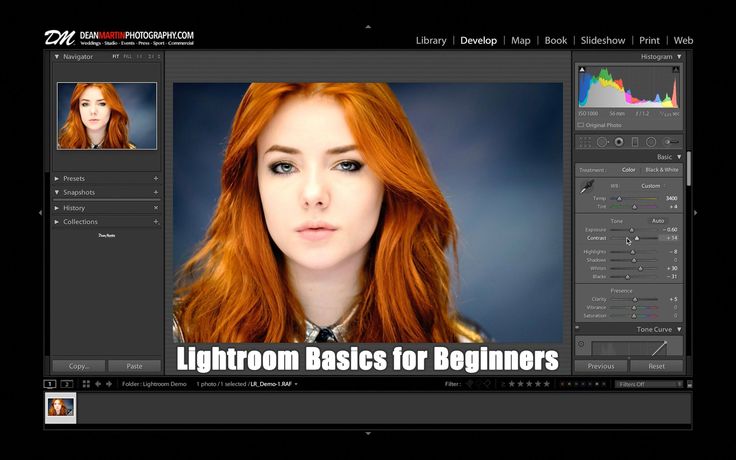The width and height of the screenshot is (736, 460).
Task: Expand the History panel
Action: click(57, 208)
